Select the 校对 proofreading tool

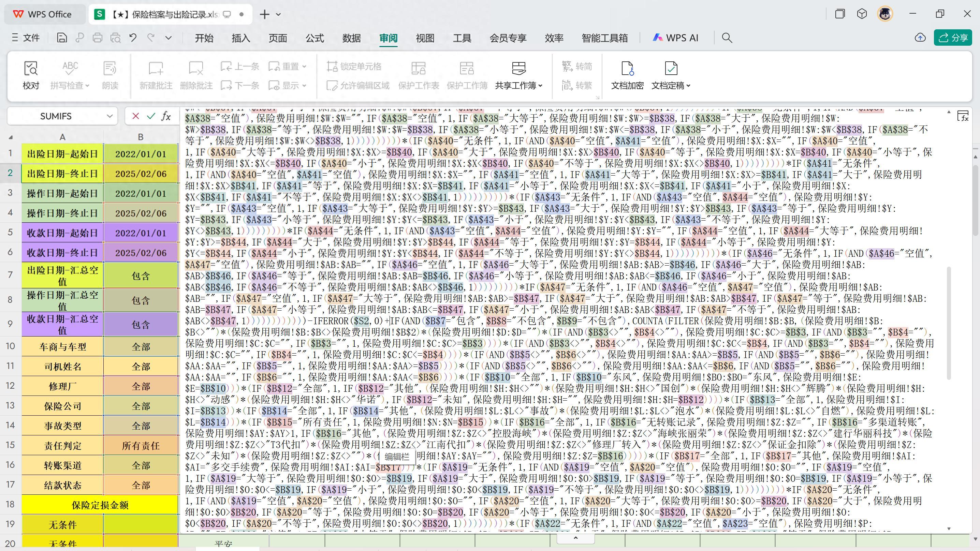31,75
